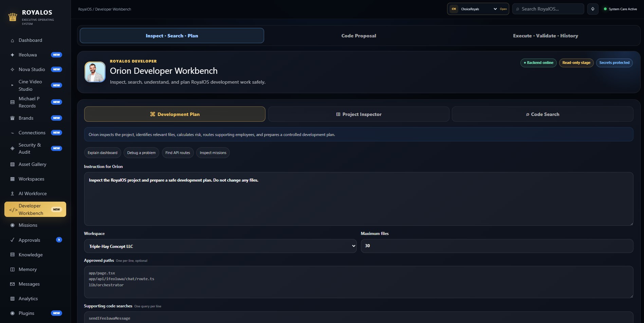Select the Project Inspector sub-tab
This screenshot has width=644, height=323.
coord(359,114)
